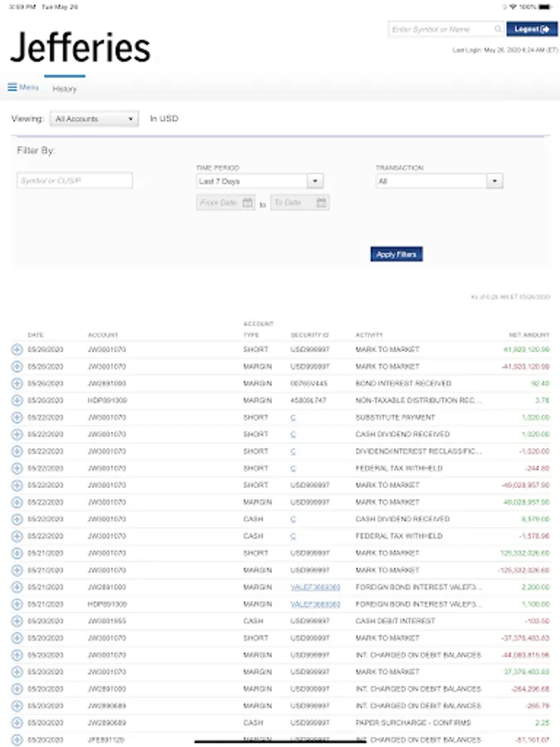Open the hamburger Menu icon
The image size is (560, 747).
point(12,87)
